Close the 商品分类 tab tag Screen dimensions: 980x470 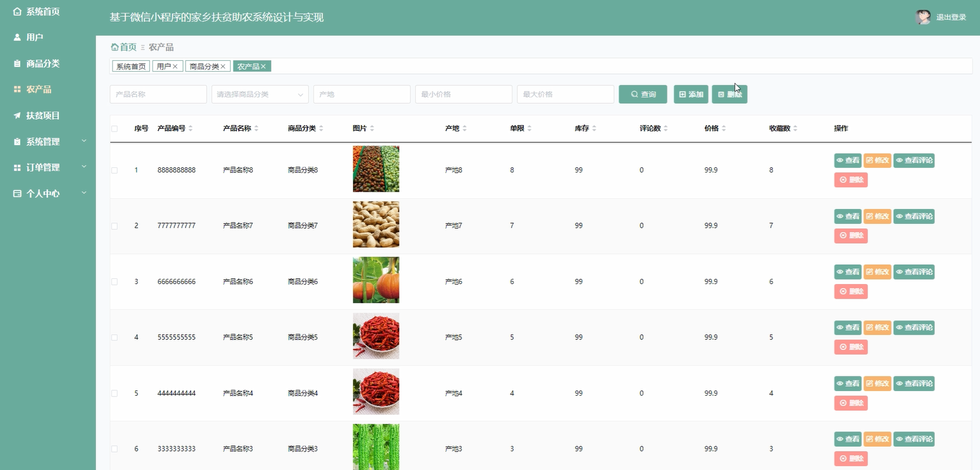[x=223, y=66]
